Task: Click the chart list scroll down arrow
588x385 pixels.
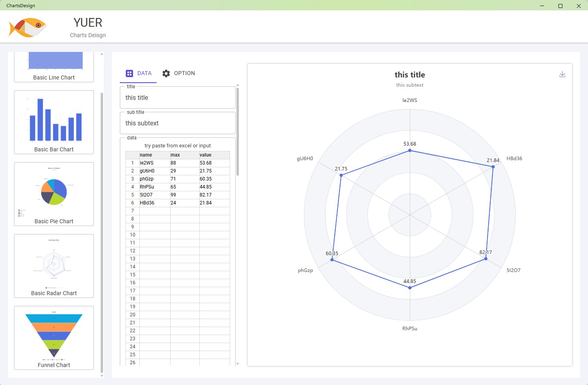Action: tap(102, 376)
